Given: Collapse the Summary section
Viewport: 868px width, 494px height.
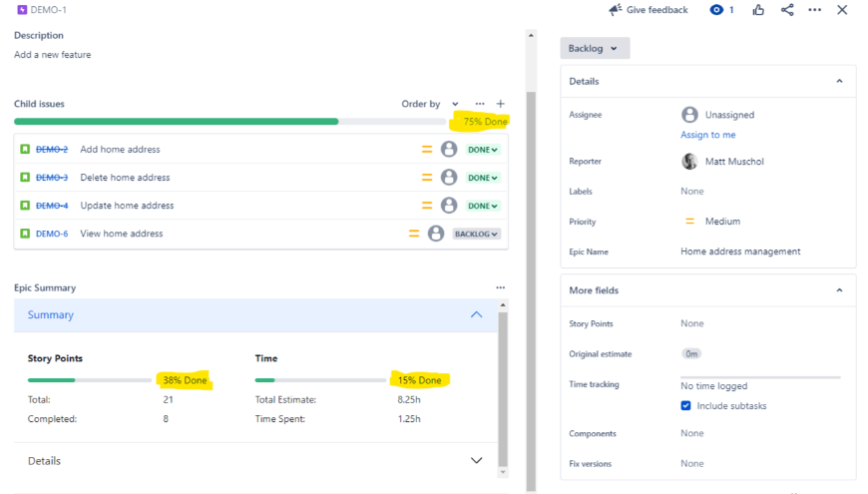Looking at the screenshot, I should pos(476,314).
